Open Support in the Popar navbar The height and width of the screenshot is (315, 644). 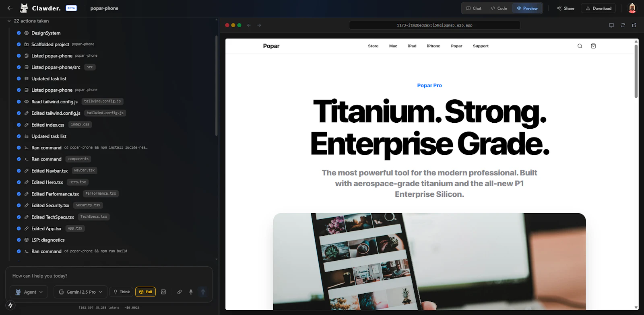481,46
